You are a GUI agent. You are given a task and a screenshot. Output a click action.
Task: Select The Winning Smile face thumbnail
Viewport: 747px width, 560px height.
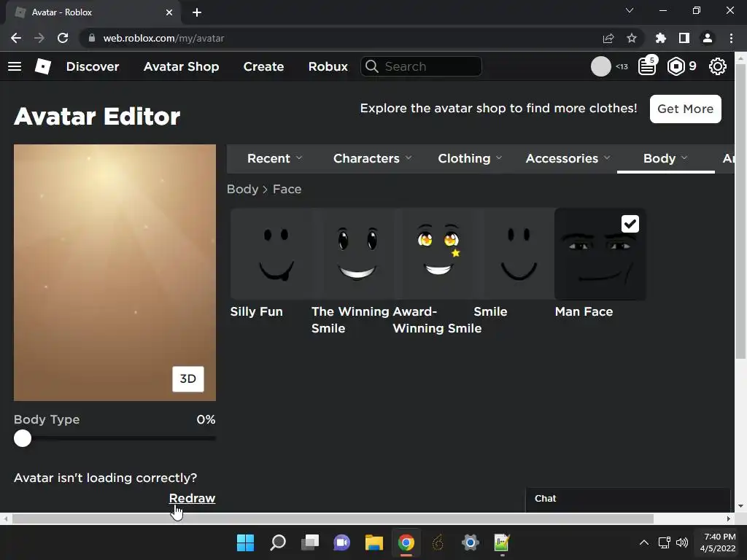click(x=357, y=254)
